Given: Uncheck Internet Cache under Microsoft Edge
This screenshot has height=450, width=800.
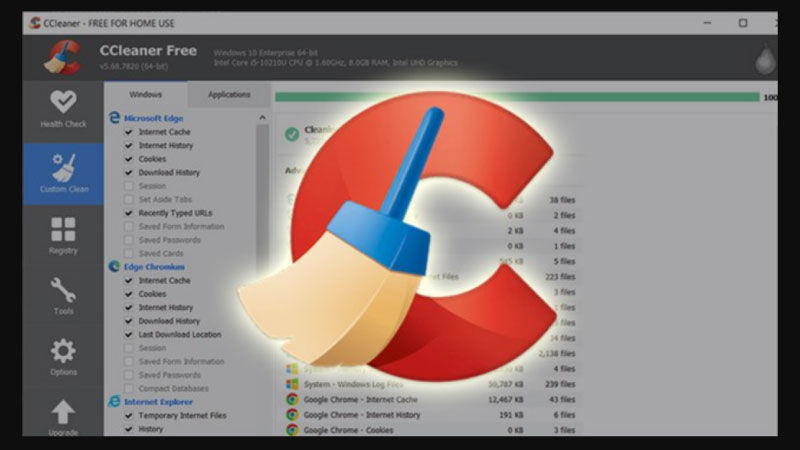Looking at the screenshot, I should tap(129, 132).
